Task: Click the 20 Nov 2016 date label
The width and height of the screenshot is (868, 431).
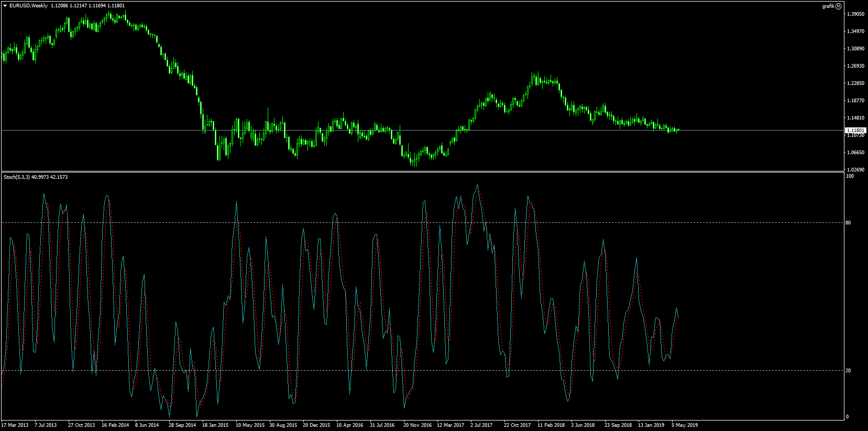Action: 417,425
